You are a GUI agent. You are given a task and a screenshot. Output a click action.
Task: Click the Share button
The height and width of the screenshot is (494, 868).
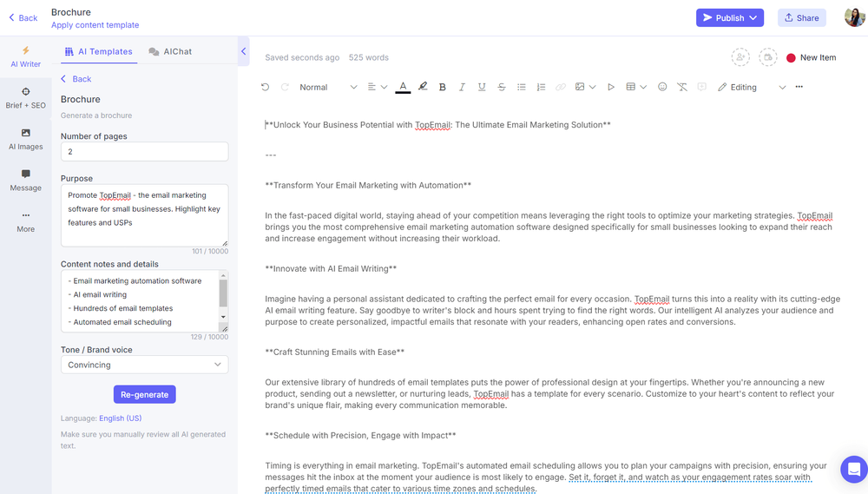[x=801, y=17]
